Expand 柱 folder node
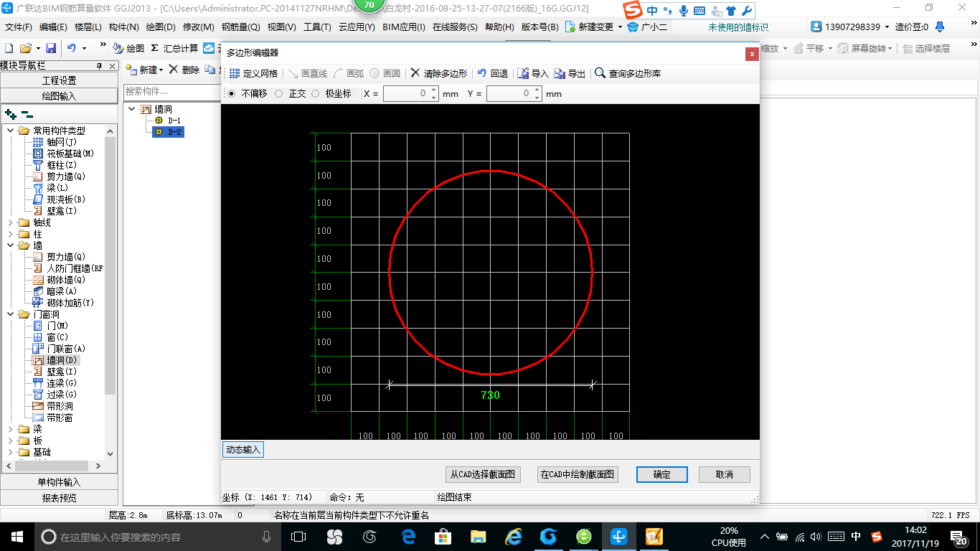Screen dimensions: 980x551 tap(11, 234)
